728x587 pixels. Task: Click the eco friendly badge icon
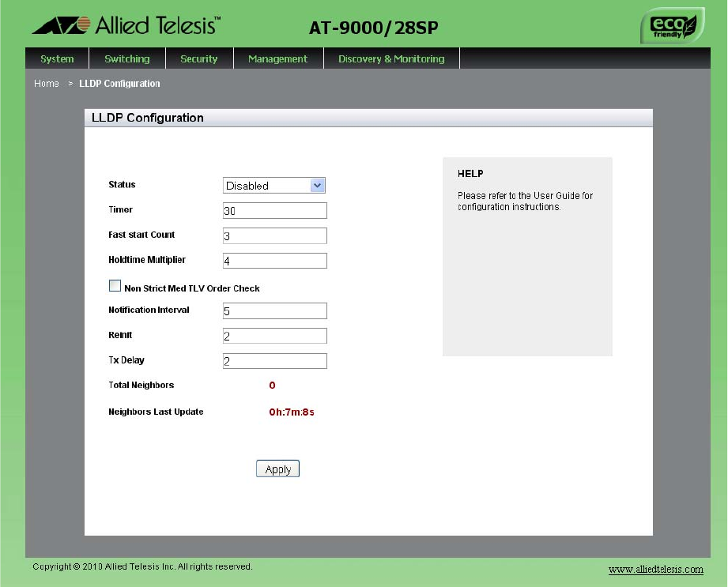pos(673,26)
